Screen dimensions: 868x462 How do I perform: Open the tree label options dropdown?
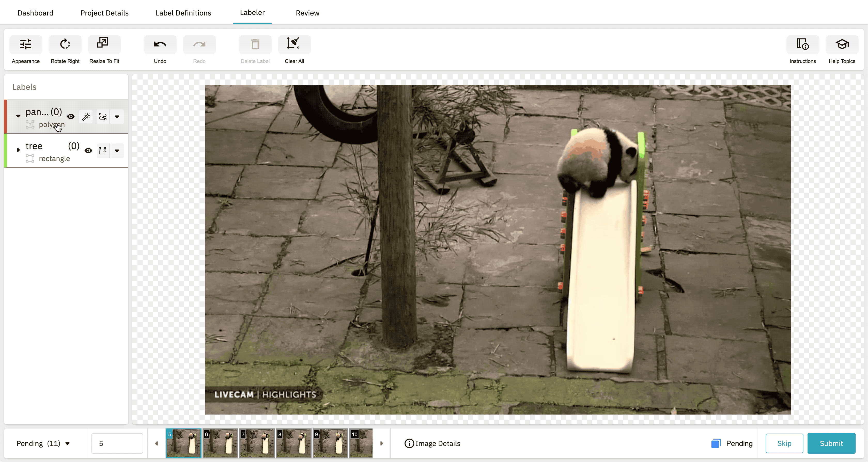click(x=117, y=150)
